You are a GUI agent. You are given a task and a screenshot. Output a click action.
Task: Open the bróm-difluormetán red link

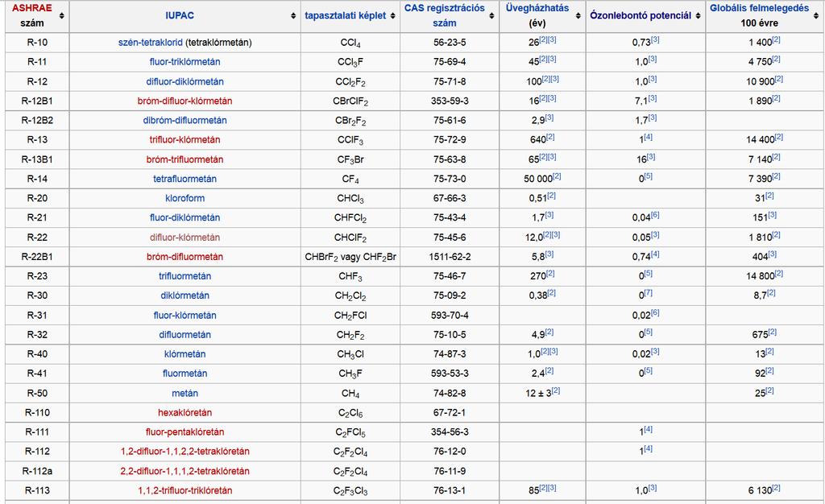pyautogui.click(x=184, y=257)
